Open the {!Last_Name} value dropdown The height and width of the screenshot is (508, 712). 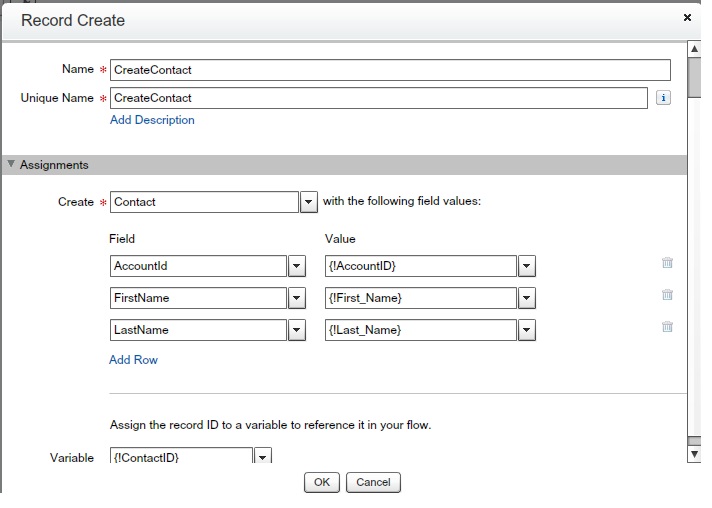527,330
